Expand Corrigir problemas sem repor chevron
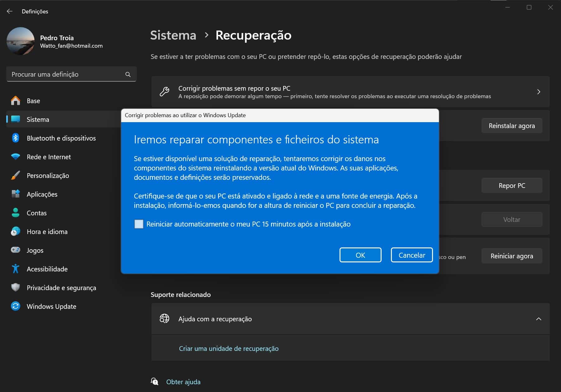This screenshot has width=561, height=392. click(539, 92)
